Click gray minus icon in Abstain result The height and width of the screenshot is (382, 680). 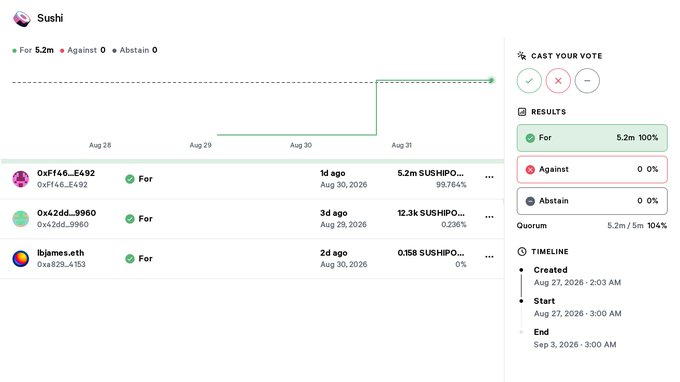point(530,201)
